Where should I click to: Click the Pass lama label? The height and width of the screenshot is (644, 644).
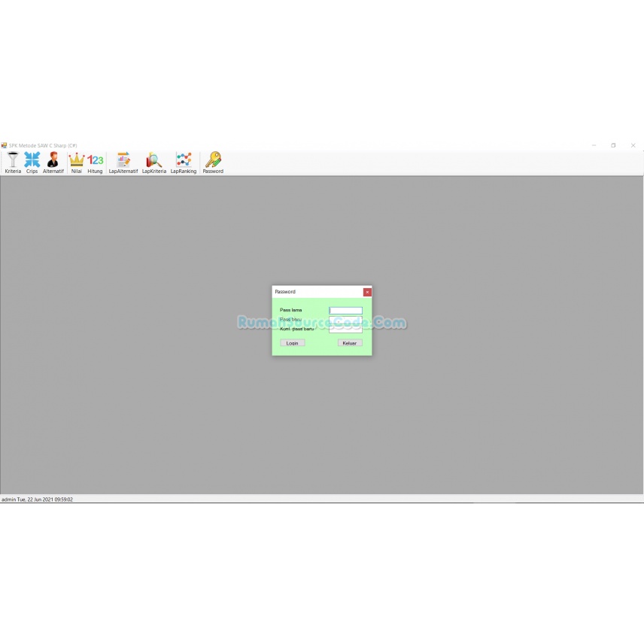(x=291, y=310)
